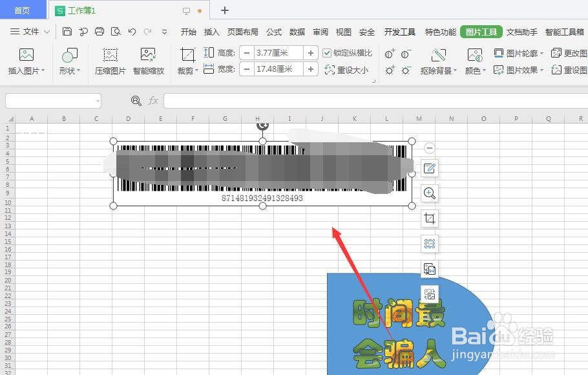Open a new tab with plus button

point(225,10)
